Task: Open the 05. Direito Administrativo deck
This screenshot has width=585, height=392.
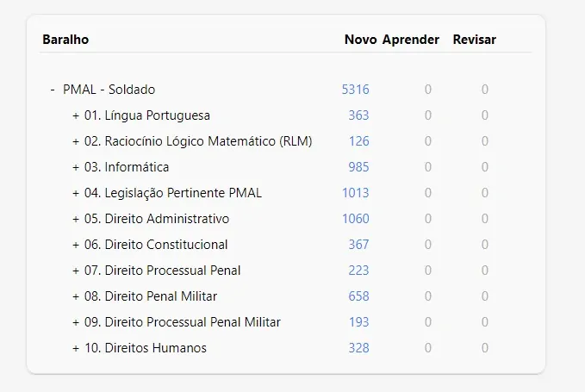Action: click(157, 219)
